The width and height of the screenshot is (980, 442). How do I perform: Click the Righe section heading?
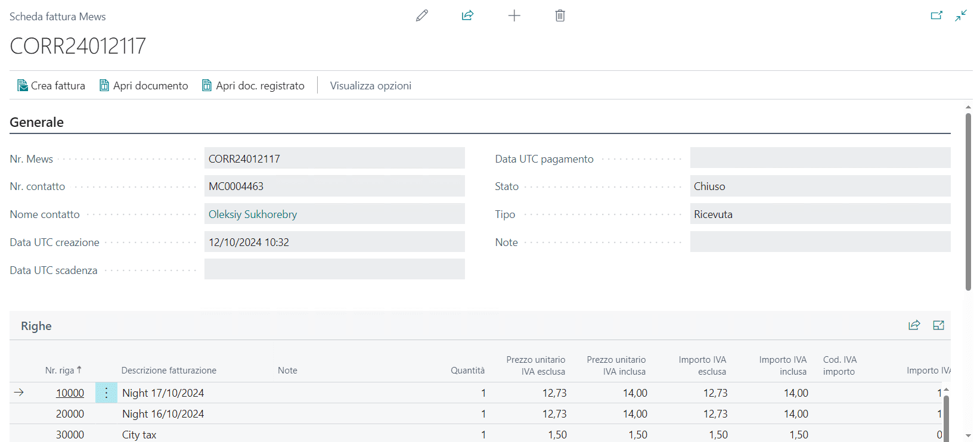click(36, 326)
